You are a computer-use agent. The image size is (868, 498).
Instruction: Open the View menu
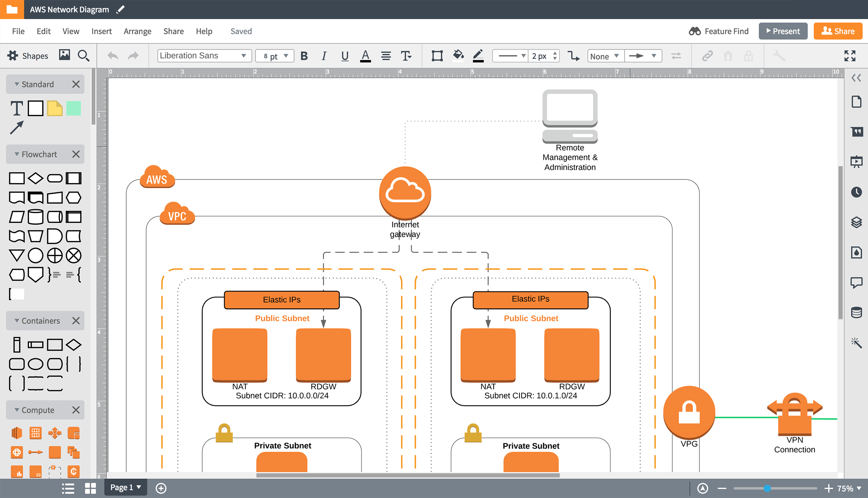71,31
